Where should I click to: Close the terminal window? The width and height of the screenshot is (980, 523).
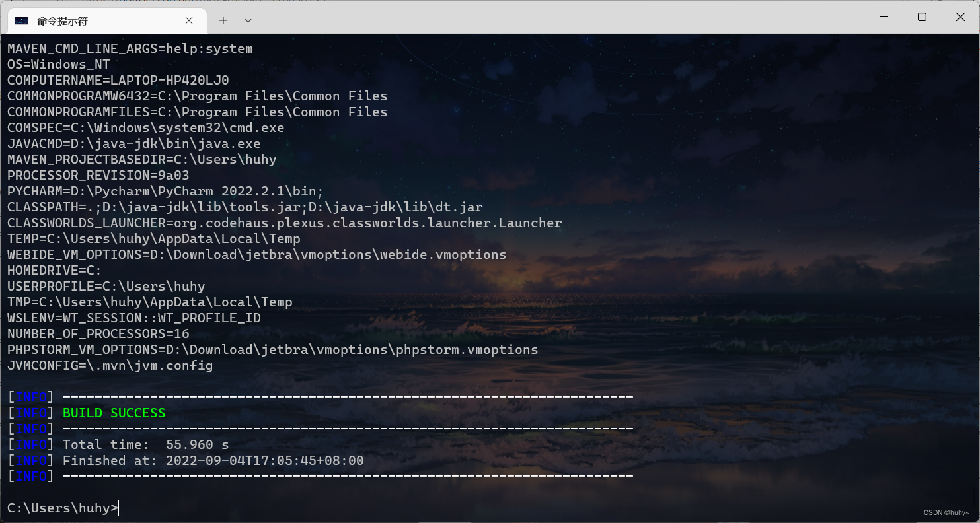(x=960, y=17)
